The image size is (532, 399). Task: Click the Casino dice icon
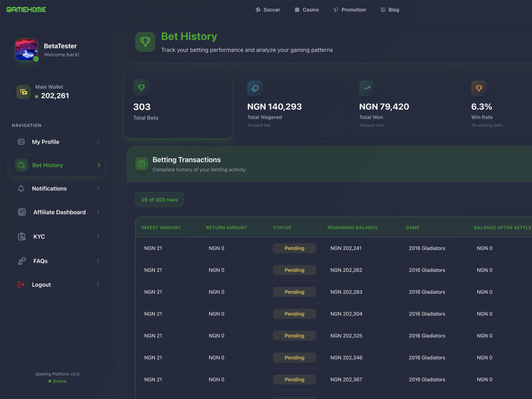coord(297,10)
